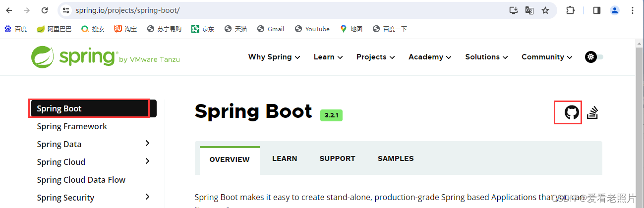Expand Projects navigation menu
The height and width of the screenshot is (208, 644).
point(375,57)
